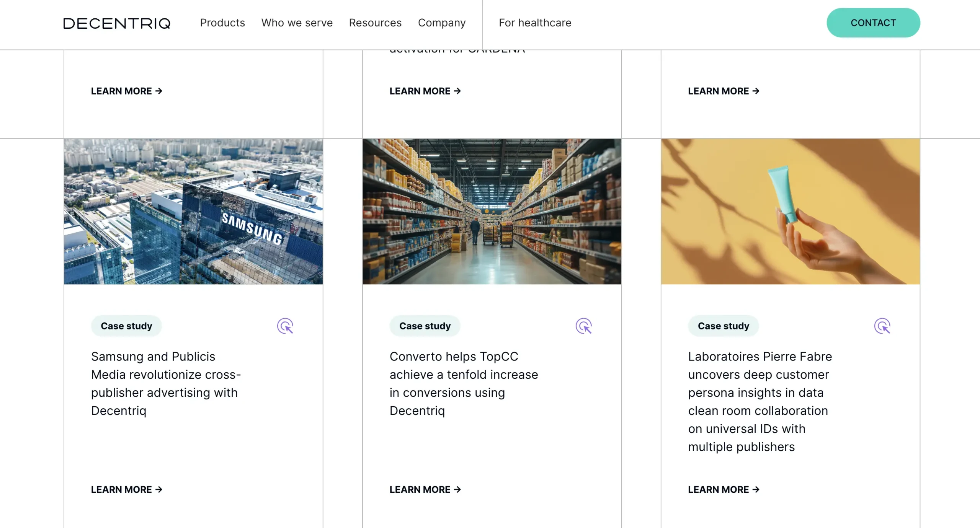Image resolution: width=980 pixels, height=528 pixels.
Task: Open Samsung and Publicis Media article title
Action: 166,383
